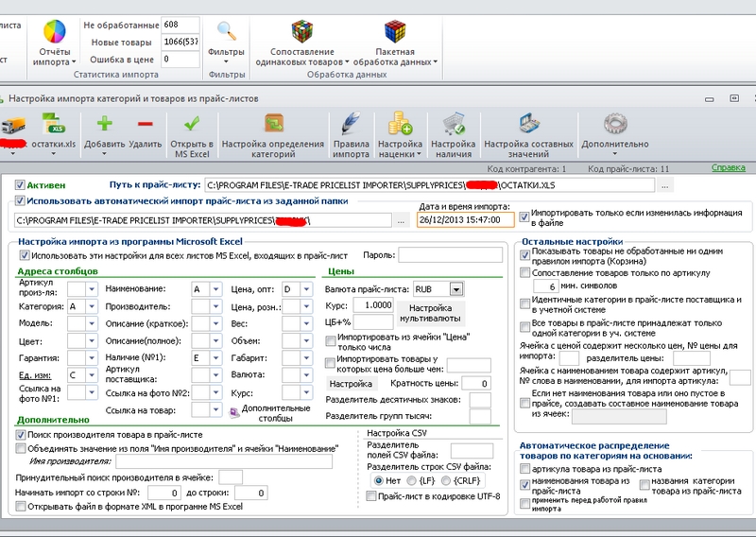Viewport: 756px width, 537px height.
Task: Enable Идентичные категории в прайс-листе checkbox
Action: (525, 304)
